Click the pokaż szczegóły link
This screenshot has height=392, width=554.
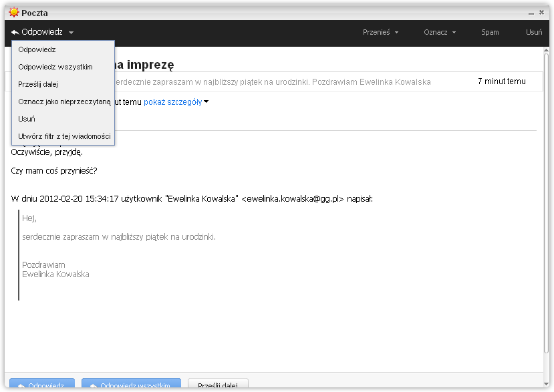pyautogui.click(x=173, y=102)
